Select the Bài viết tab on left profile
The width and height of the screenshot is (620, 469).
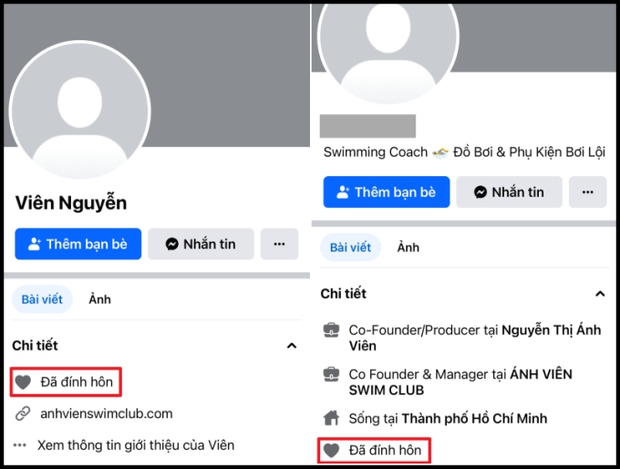[x=42, y=299]
